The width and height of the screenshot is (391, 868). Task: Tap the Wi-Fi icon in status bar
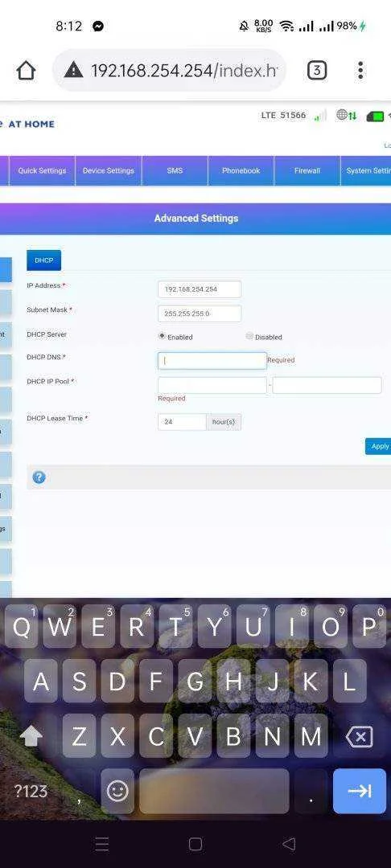pyautogui.click(x=286, y=26)
